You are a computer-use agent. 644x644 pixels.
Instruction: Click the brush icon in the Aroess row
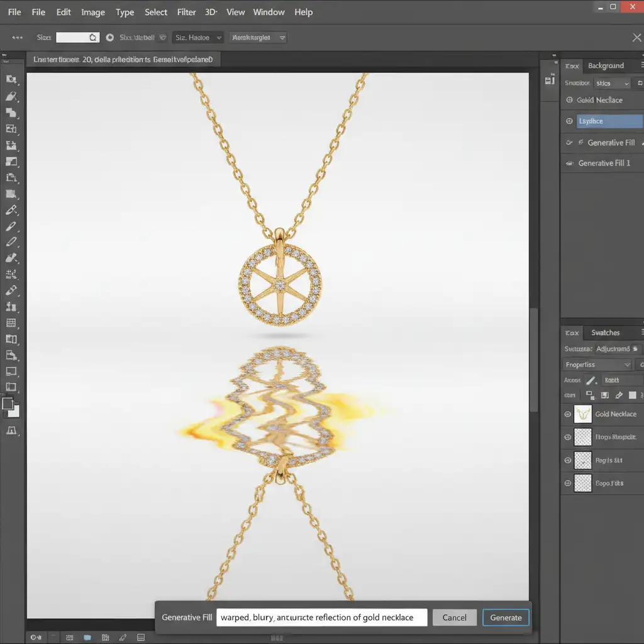coord(590,380)
